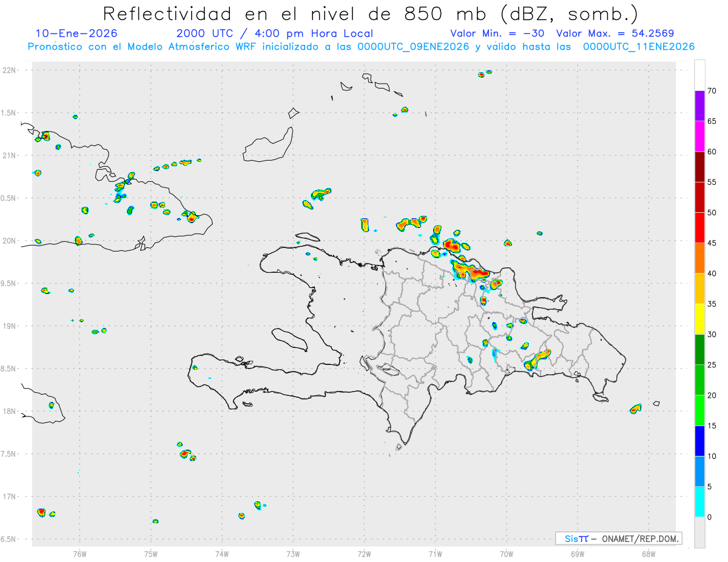
Task: Click the '60' color bar scale label
Action: click(712, 152)
